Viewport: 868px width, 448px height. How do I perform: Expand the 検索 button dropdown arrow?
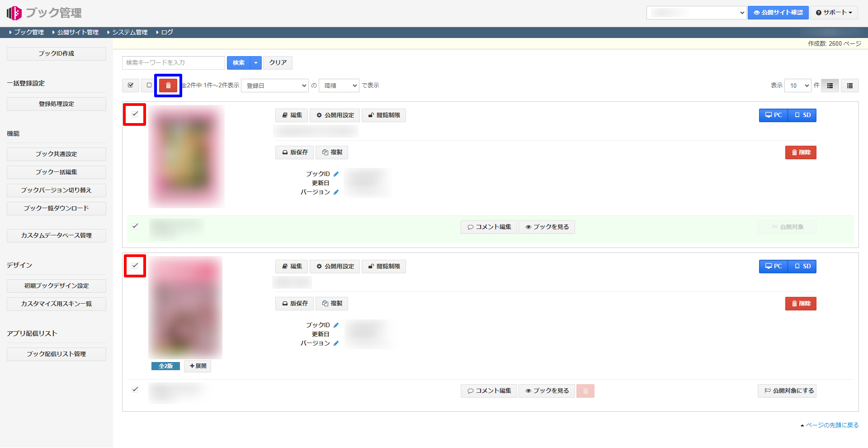[x=256, y=63]
